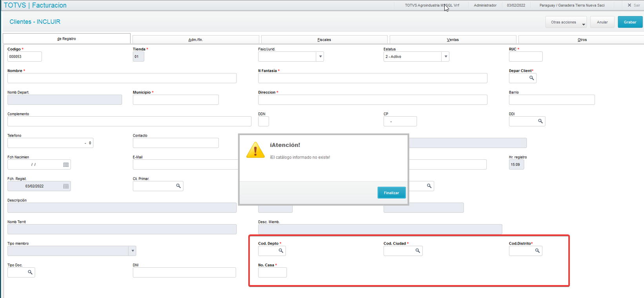The image size is (644, 298).
Task: Click into the DNI field
Action: pyautogui.click(x=184, y=272)
